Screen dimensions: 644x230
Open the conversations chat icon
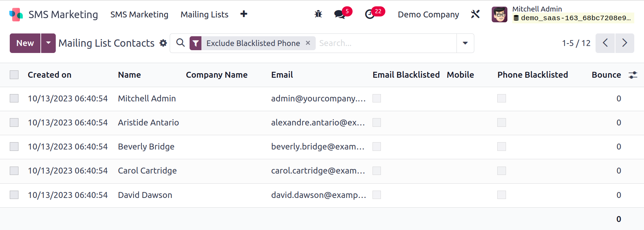pos(339,14)
